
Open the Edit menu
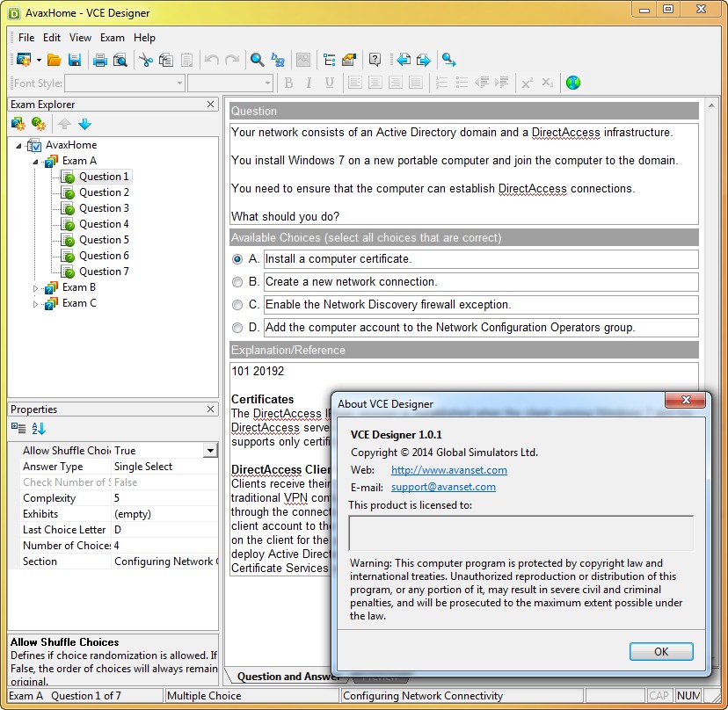pyautogui.click(x=52, y=38)
